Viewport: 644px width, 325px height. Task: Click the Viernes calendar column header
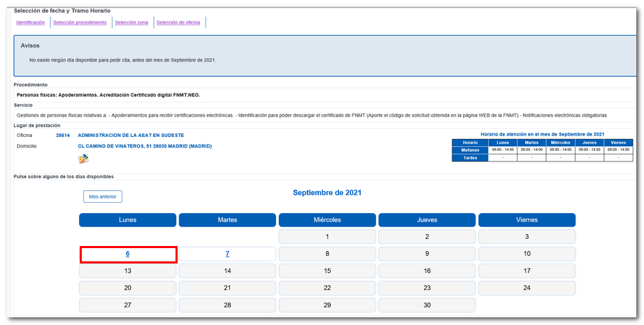tap(527, 220)
